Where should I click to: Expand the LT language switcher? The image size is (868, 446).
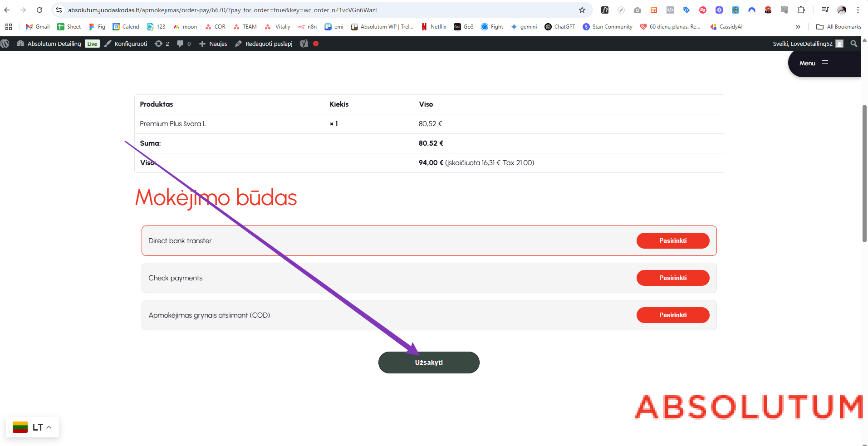click(x=33, y=427)
